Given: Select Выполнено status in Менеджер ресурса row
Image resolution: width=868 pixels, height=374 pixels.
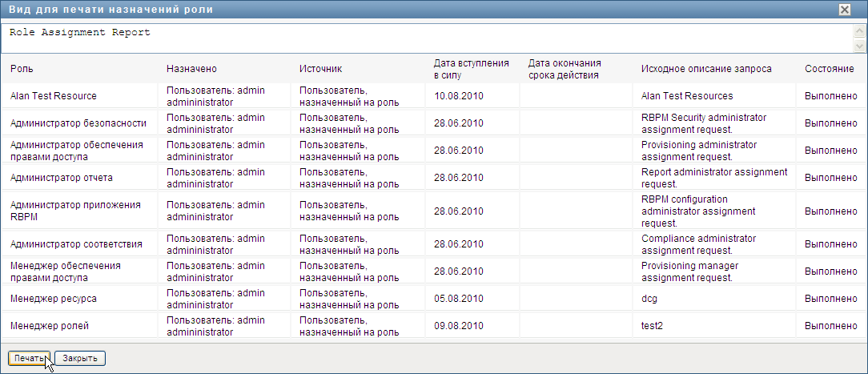Looking at the screenshot, I should click(831, 299).
